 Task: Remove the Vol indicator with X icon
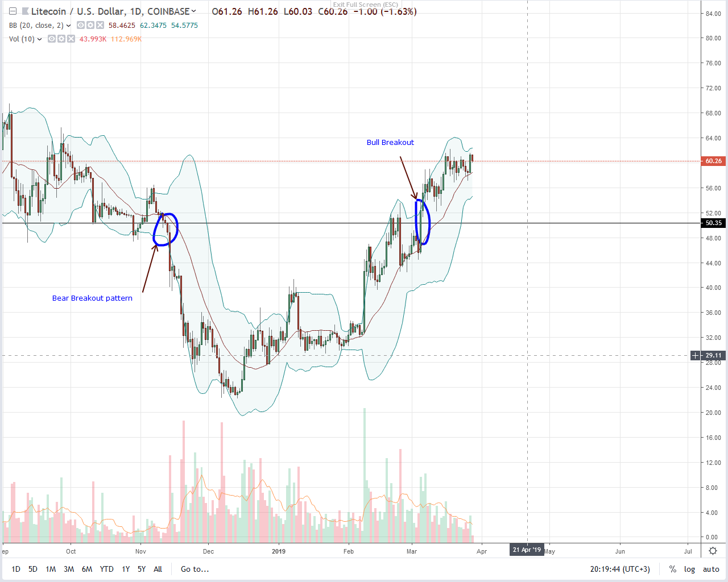coord(71,39)
